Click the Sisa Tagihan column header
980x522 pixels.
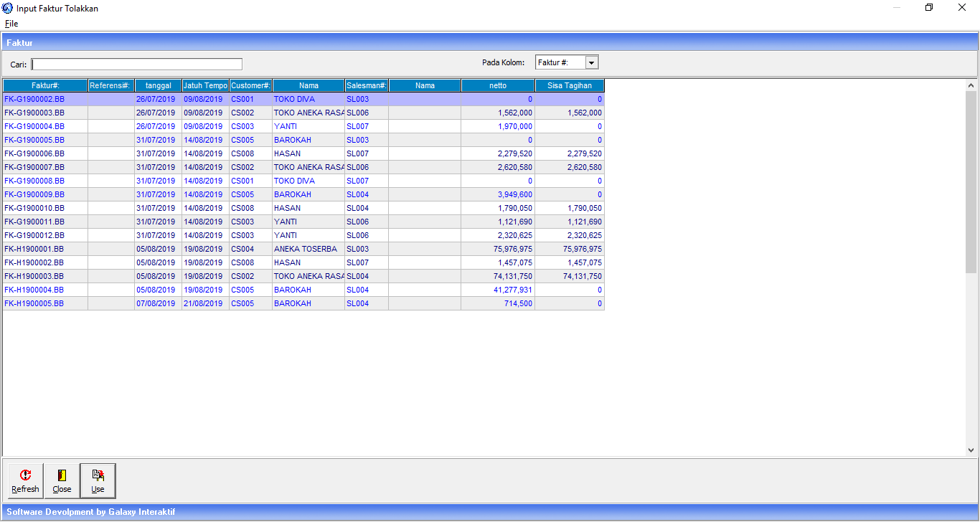570,86
